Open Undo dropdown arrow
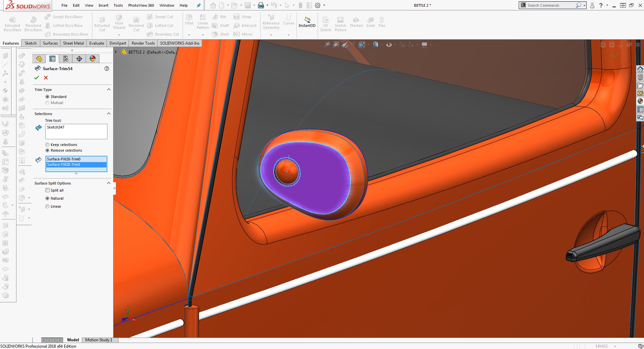The image size is (644, 349). point(280,5)
